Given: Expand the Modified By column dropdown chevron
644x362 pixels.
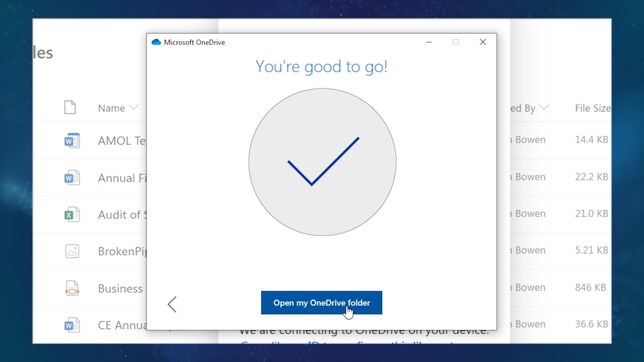Looking at the screenshot, I should (544, 108).
